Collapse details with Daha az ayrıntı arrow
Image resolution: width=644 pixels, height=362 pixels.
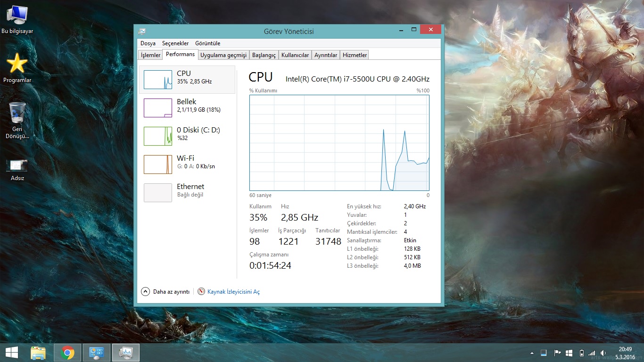(145, 292)
